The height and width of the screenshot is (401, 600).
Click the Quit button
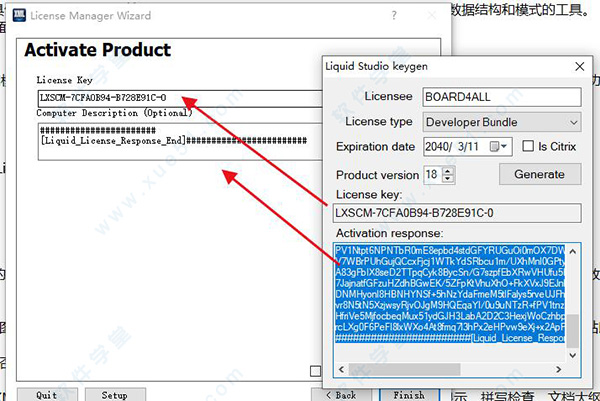coord(46,394)
